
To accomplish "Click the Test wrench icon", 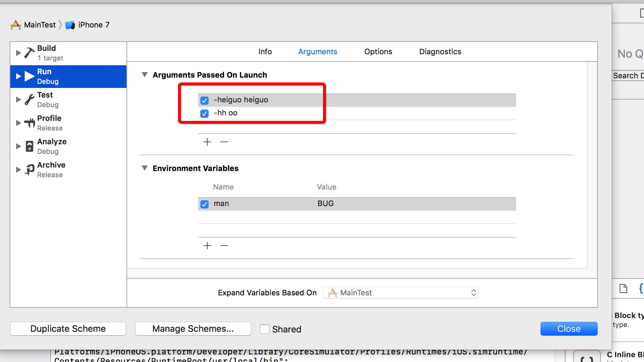I will (30, 99).
